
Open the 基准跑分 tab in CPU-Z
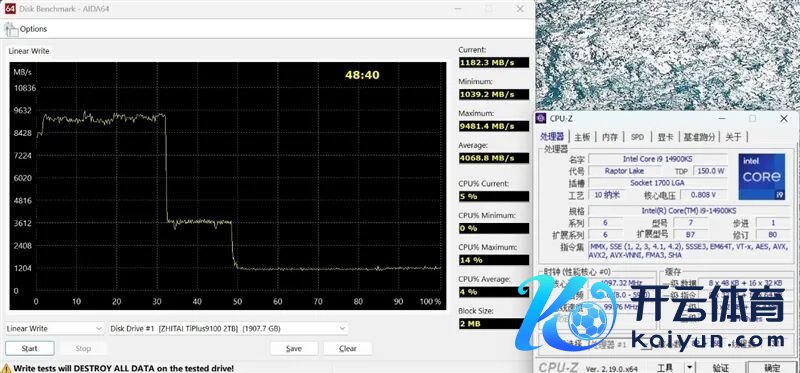(x=700, y=137)
